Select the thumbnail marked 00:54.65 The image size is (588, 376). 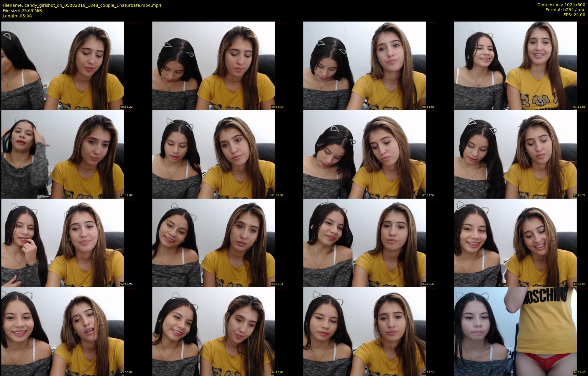[x=364, y=66]
